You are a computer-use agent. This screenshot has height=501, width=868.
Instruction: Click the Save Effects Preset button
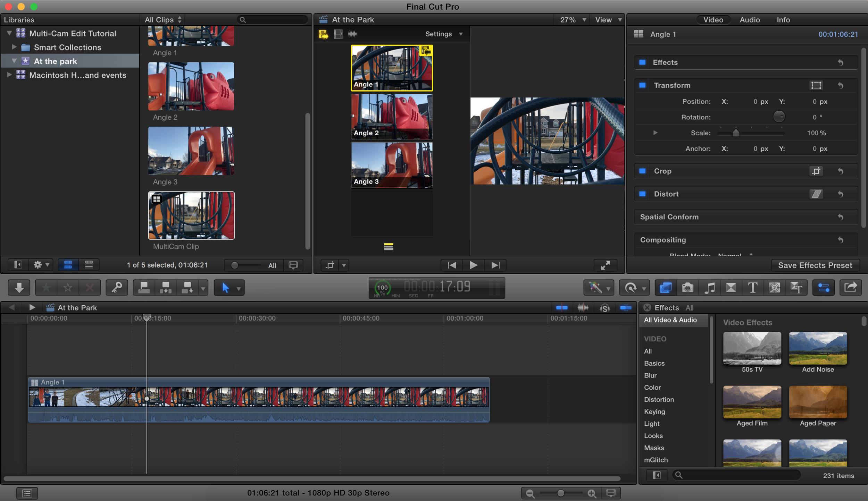coord(815,265)
